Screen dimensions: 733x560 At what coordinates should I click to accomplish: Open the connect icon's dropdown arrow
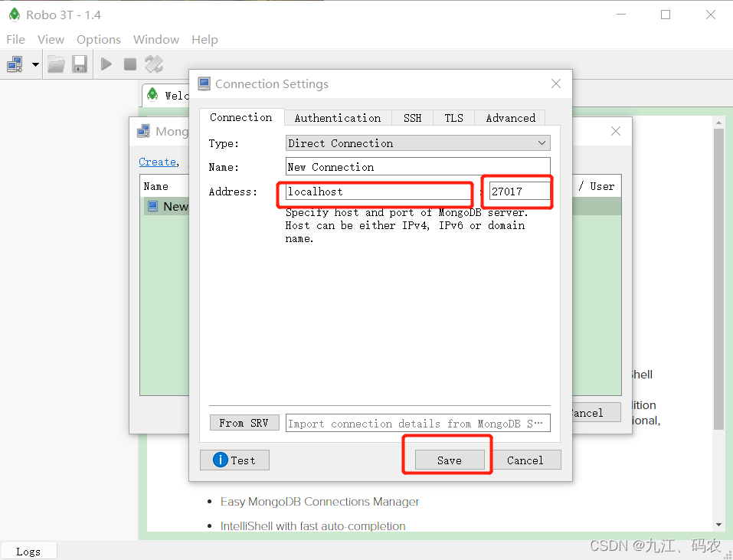coord(35,64)
